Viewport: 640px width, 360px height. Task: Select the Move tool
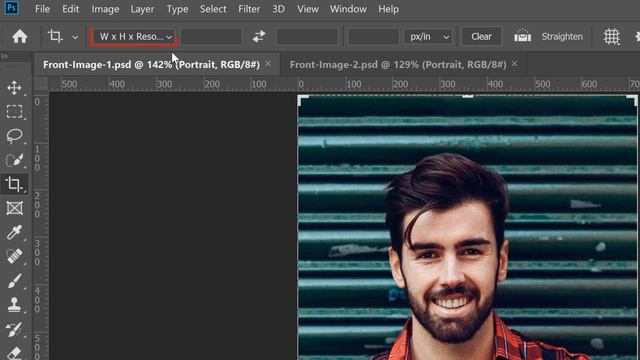[x=14, y=88]
